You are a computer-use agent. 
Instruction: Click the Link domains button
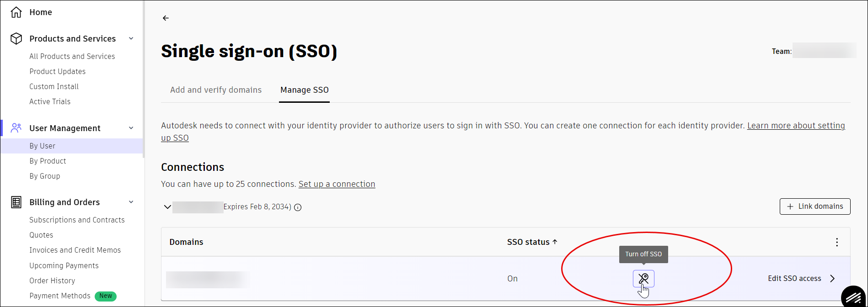pos(815,206)
